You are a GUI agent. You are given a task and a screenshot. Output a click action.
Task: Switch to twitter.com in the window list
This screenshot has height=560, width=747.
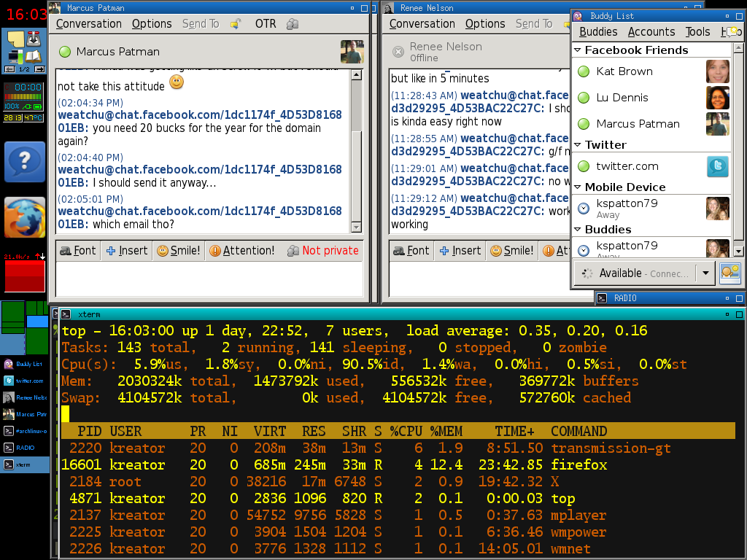25,381
